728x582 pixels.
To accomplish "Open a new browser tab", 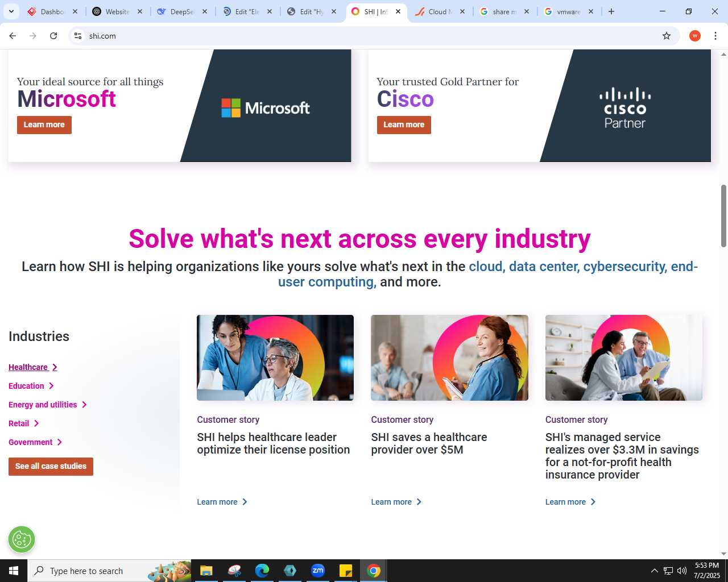I will click(611, 11).
